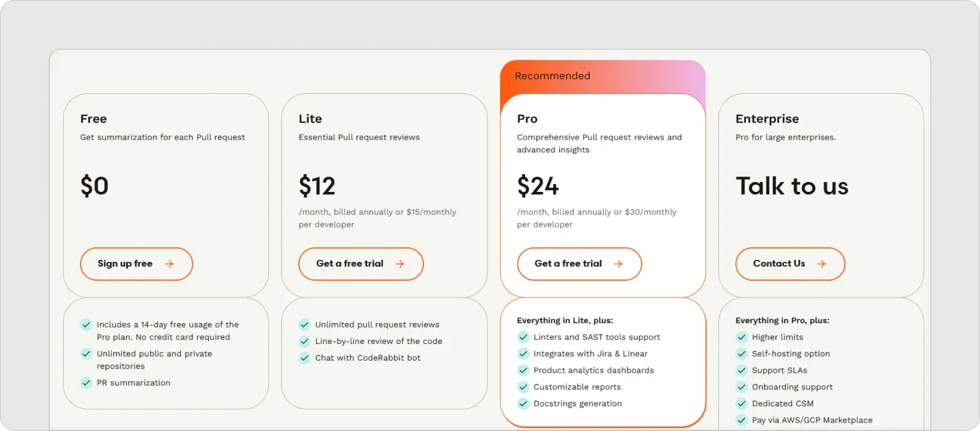Click Get a free trial under Lite

coord(361,264)
